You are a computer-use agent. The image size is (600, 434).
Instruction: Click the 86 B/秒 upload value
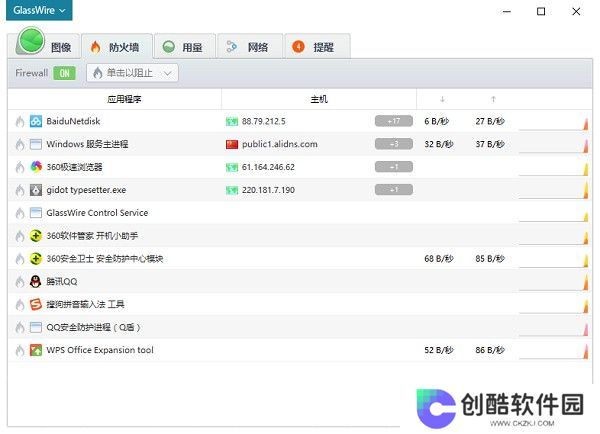[490, 350]
